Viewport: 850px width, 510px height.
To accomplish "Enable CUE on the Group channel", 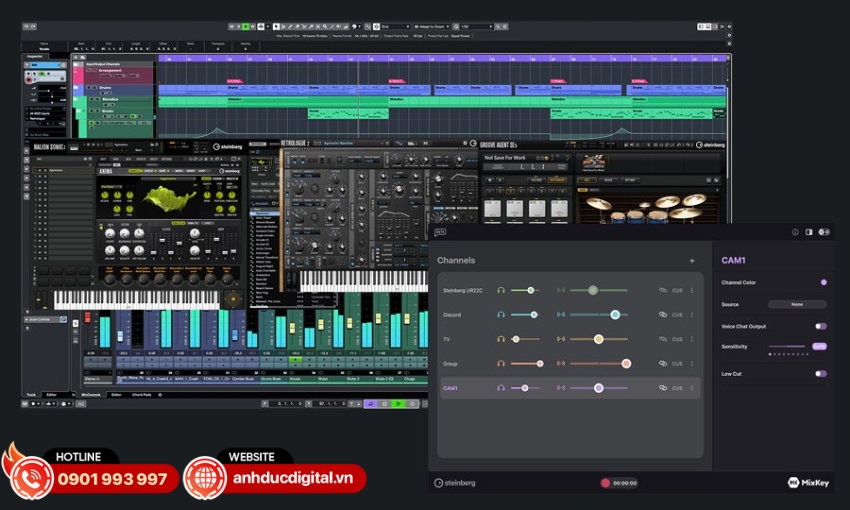I will pos(677,364).
